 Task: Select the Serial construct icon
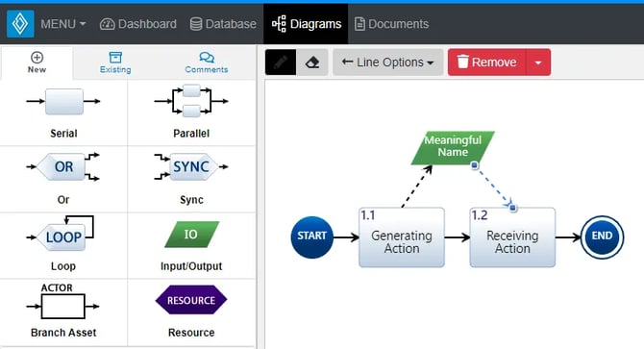click(x=63, y=101)
